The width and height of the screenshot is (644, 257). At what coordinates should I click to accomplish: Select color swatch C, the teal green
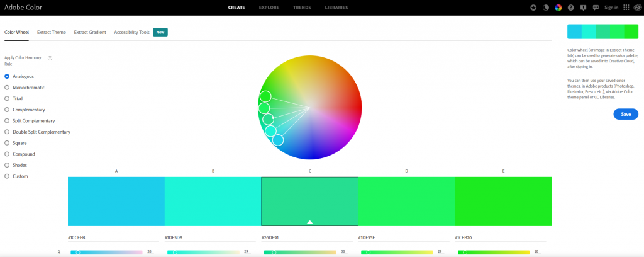tap(309, 201)
